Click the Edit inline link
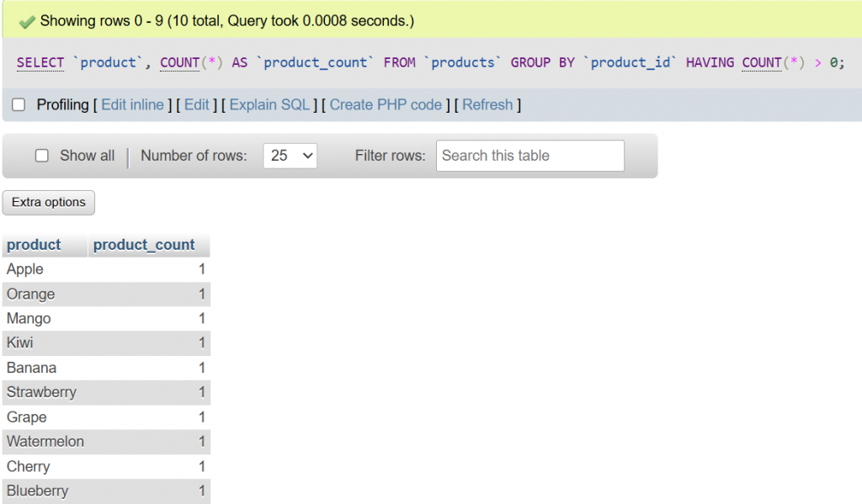 tap(132, 105)
